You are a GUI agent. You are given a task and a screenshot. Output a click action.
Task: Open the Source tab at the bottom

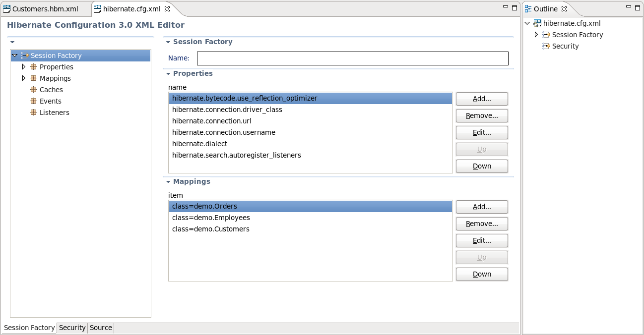pyautogui.click(x=101, y=328)
